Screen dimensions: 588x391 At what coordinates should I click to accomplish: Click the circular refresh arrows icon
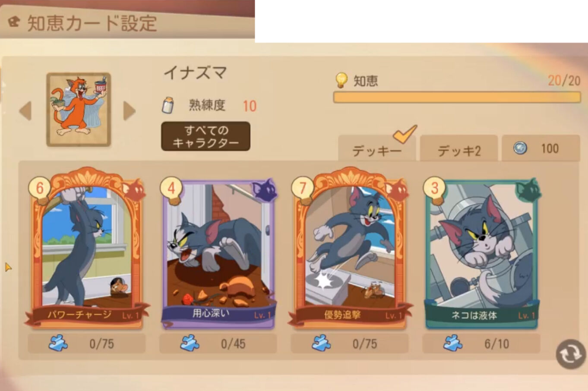point(571,354)
